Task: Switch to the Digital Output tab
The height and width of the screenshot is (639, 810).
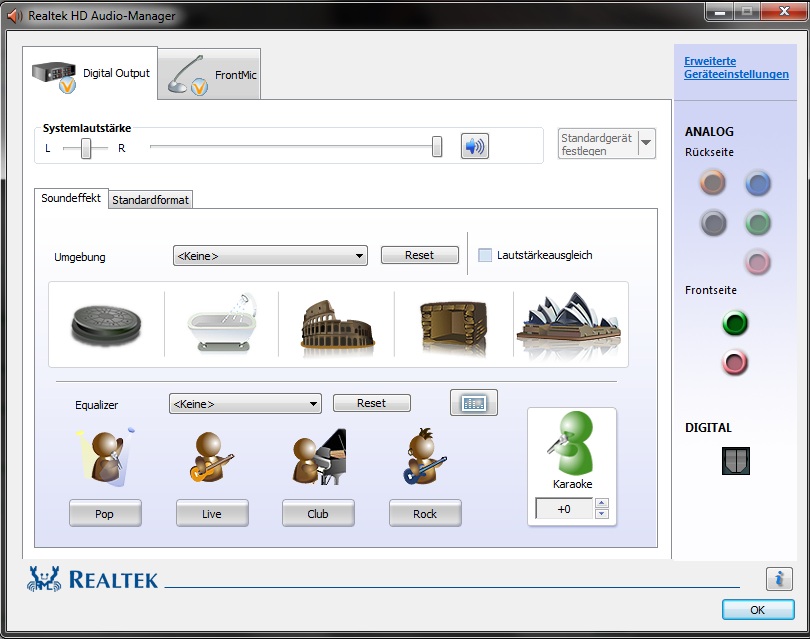Action: [x=90, y=73]
